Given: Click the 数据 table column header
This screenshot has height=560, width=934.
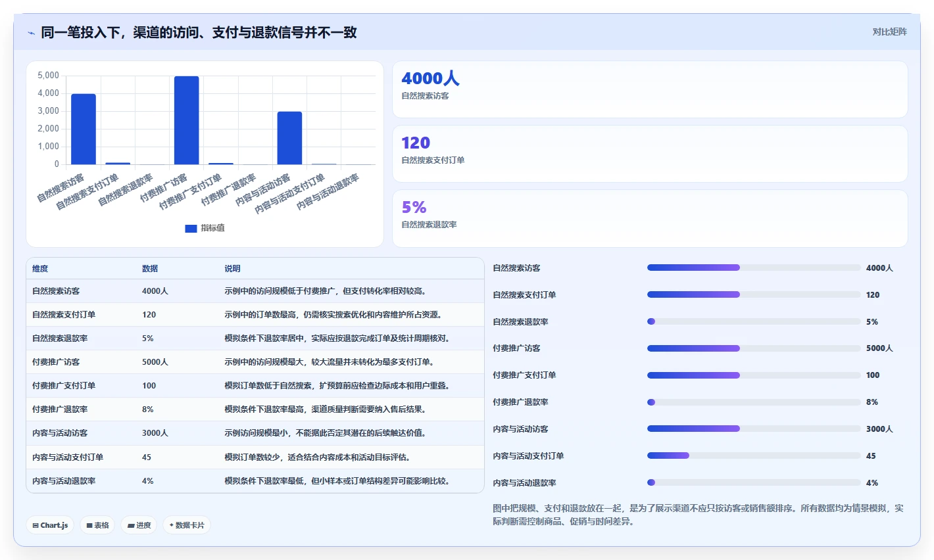Looking at the screenshot, I should click(150, 268).
